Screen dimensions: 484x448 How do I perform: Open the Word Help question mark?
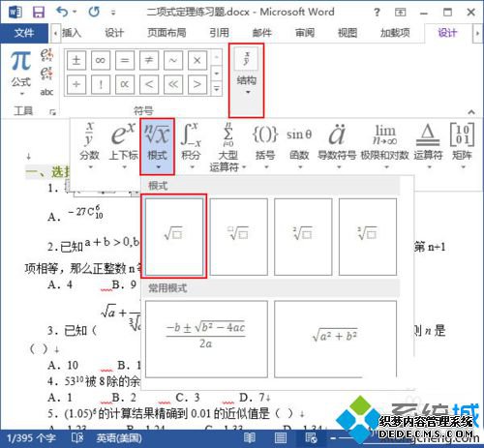click(377, 13)
